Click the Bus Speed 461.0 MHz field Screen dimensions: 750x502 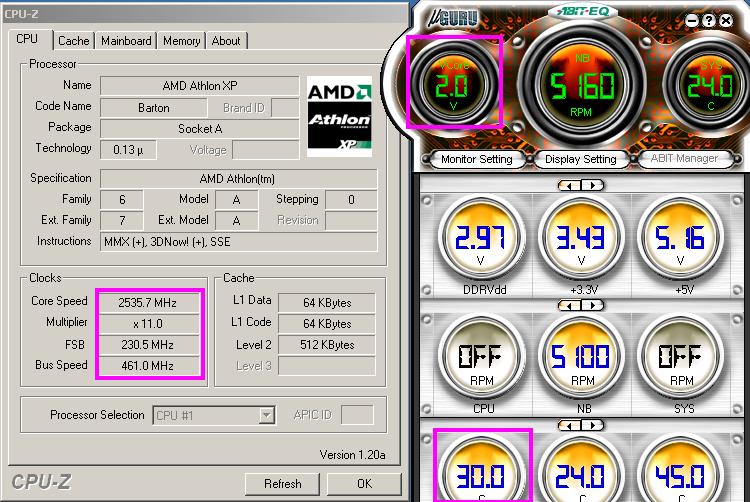tap(148, 366)
